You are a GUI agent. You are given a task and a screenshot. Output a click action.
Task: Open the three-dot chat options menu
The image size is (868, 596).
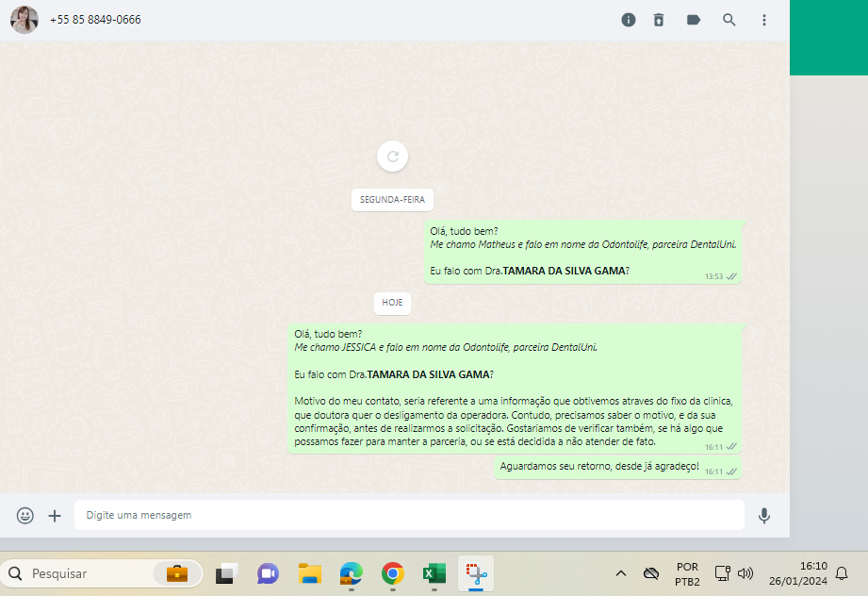click(x=764, y=20)
